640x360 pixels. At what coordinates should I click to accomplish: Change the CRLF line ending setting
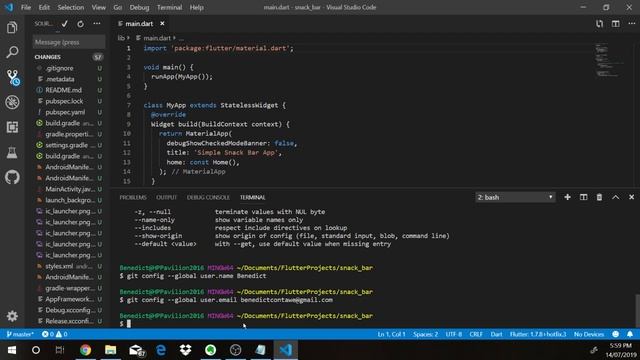(476, 334)
